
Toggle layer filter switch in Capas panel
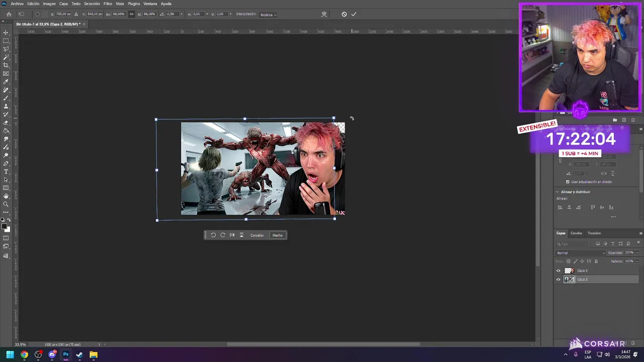pos(637,243)
